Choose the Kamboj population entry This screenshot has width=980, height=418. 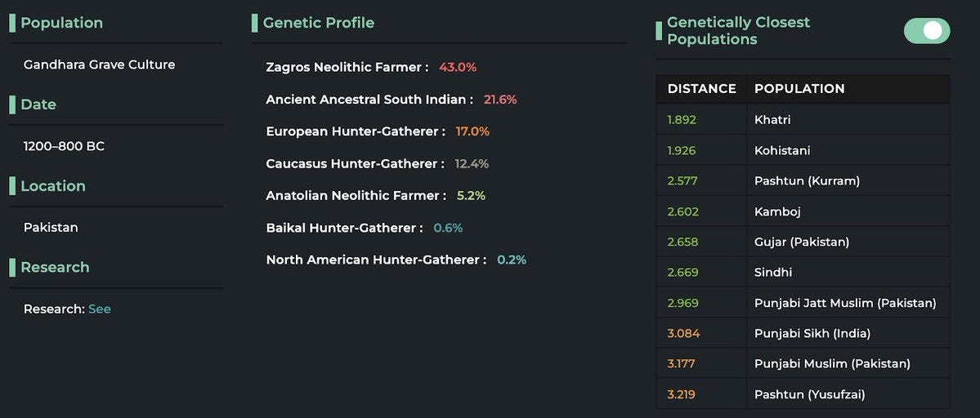[803, 211]
